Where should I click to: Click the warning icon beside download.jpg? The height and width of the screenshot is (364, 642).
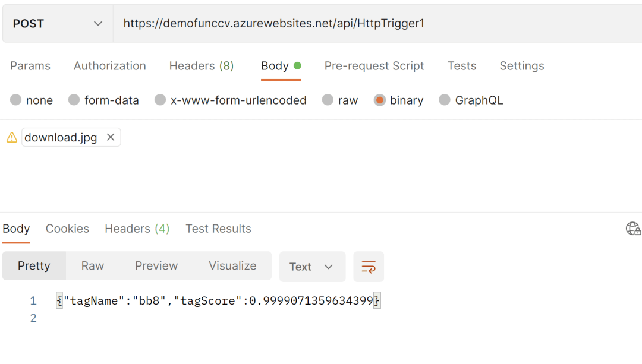click(11, 138)
